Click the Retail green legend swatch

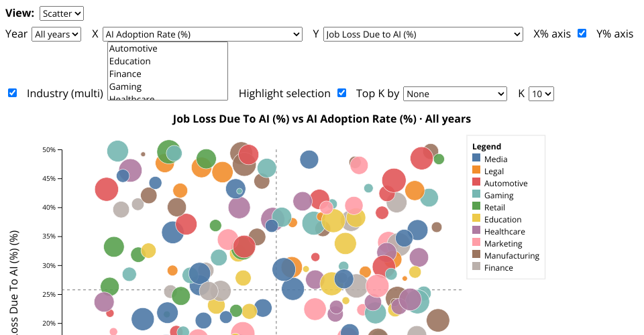476,207
